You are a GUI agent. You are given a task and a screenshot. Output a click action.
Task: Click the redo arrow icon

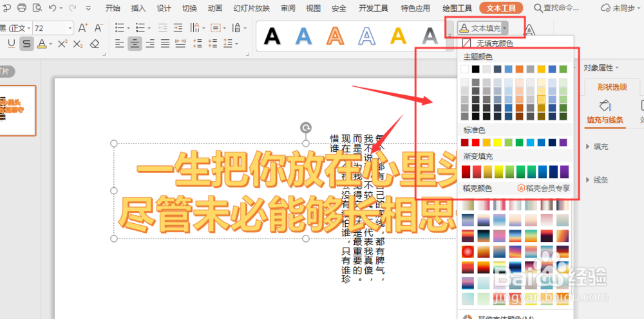click(72, 8)
